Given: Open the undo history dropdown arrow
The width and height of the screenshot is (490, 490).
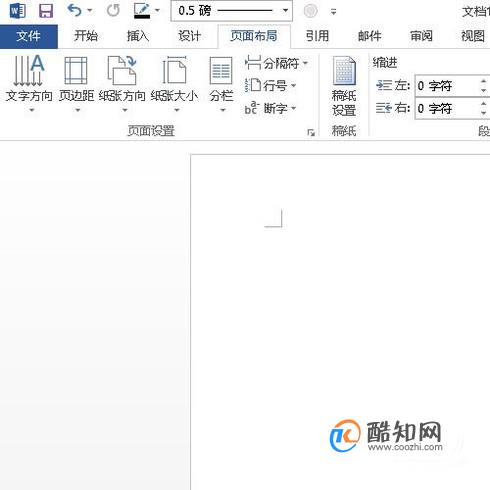Looking at the screenshot, I should click(x=89, y=11).
